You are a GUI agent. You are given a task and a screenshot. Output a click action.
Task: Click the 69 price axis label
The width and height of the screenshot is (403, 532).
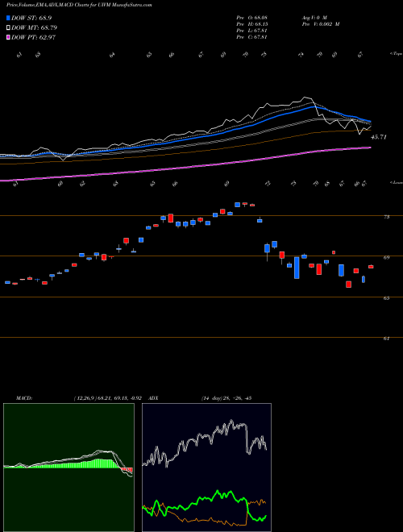(x=386, y=257)
